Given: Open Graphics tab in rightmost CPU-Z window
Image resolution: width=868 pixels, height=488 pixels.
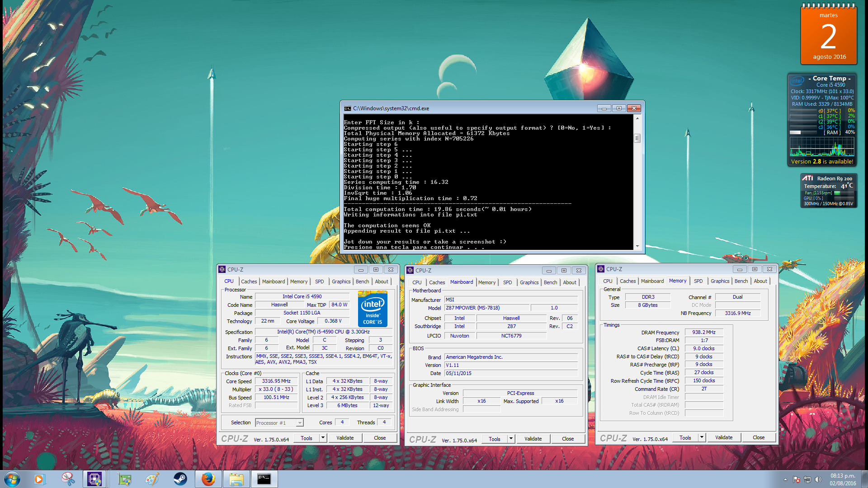Looking at the screenshot, I should (x=720, y=281).
